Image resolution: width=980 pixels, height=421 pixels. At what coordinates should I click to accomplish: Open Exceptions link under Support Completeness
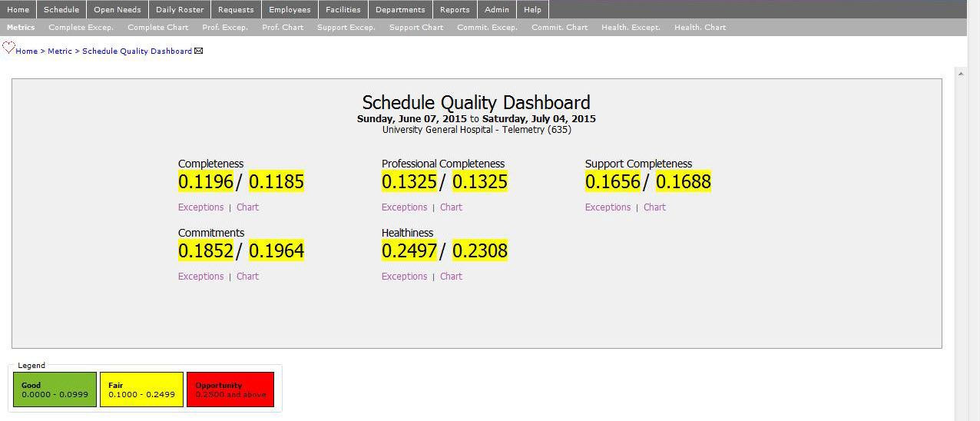[x=608, y=207]
